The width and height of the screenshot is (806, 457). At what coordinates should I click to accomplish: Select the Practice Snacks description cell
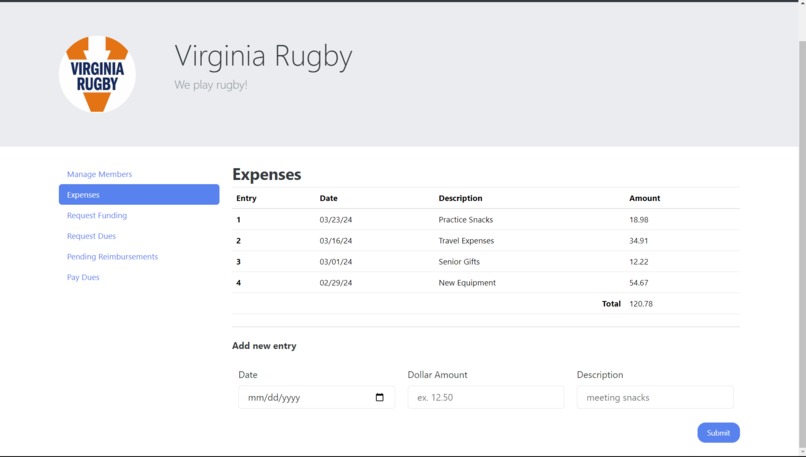click(466, 220)
